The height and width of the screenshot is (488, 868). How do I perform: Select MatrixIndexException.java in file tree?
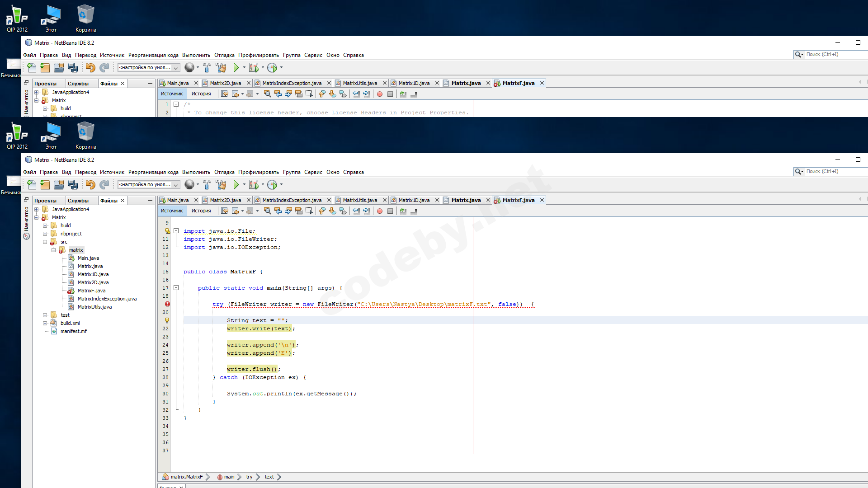pyautogui.click(x=107, y=299)
